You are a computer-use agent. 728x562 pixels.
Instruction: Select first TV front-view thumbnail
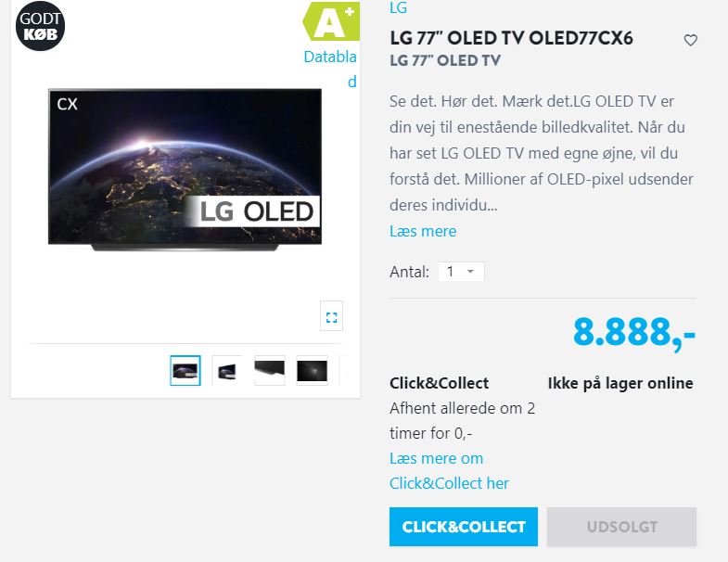185,371
